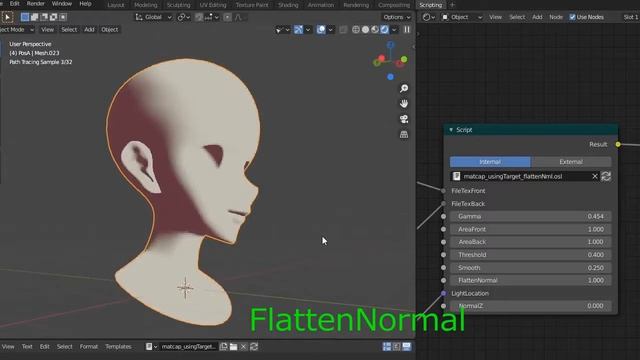Screen dimensions: 640x360
Task: Open the Options dropdown in viewport
Action: point(397,17)
